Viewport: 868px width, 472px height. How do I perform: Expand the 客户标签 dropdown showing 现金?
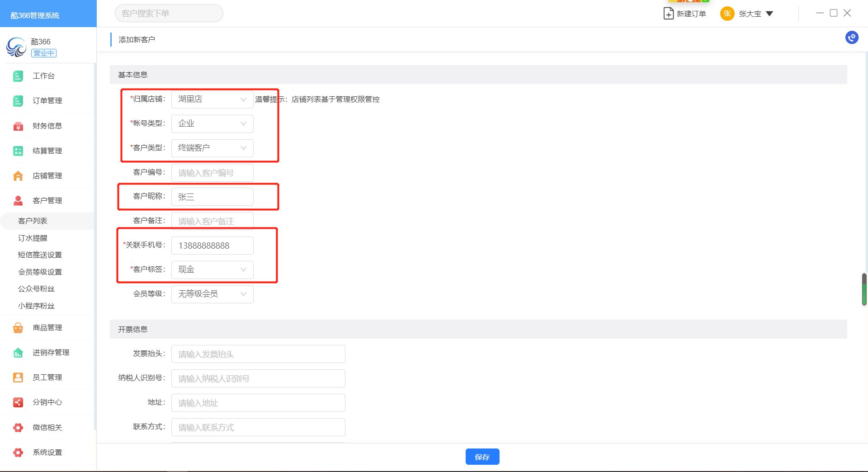[212, 270]
